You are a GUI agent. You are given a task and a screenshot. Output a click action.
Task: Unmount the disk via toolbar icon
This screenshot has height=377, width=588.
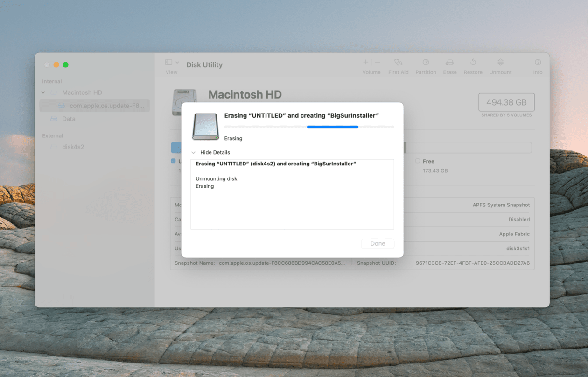pos(500,62)
